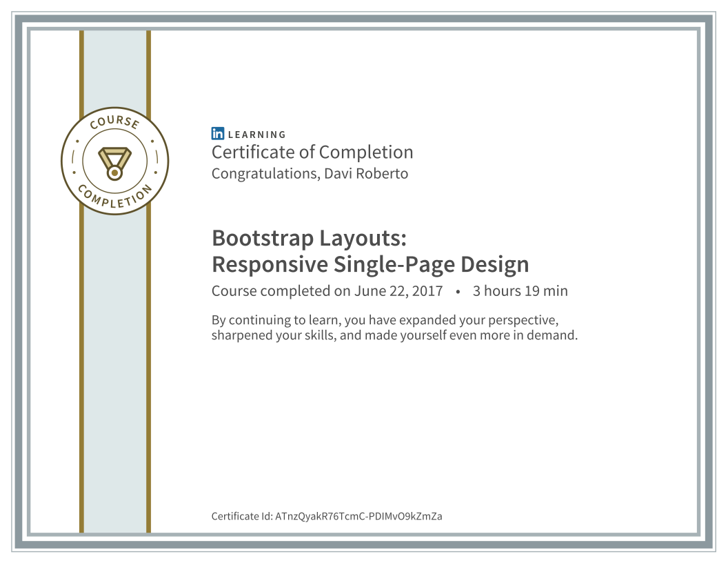The height and width of the screenshot is (563, 728).
Task: Click the 'June 22, 2017' completion date
Action: pos(398,290)
